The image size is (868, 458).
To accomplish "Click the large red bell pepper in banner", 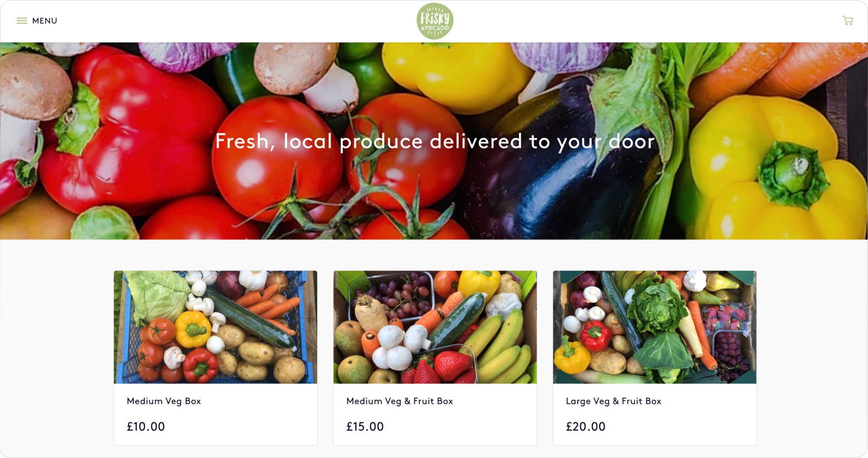I will point(130,130).
